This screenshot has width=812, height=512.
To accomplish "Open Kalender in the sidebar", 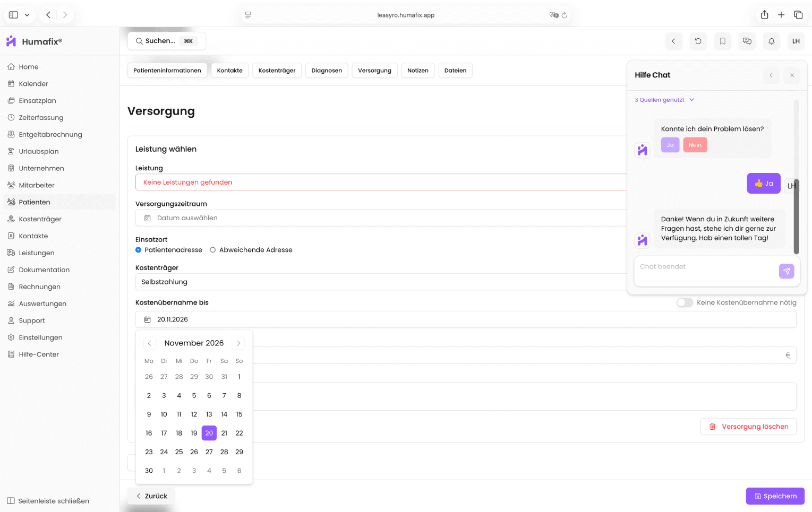I will click(x=33, y=84).
